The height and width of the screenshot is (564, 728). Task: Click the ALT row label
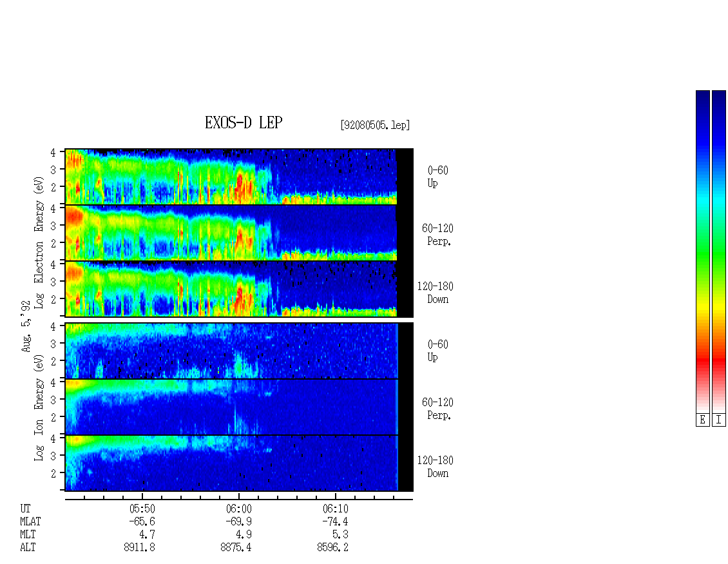[x=28, y=547]
